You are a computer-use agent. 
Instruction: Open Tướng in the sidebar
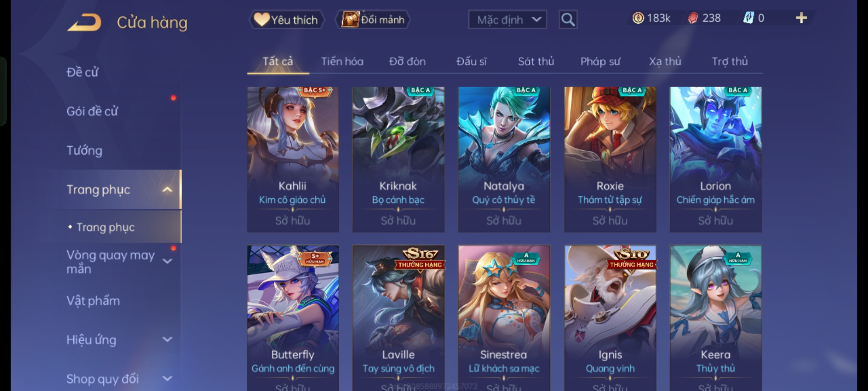84,150
